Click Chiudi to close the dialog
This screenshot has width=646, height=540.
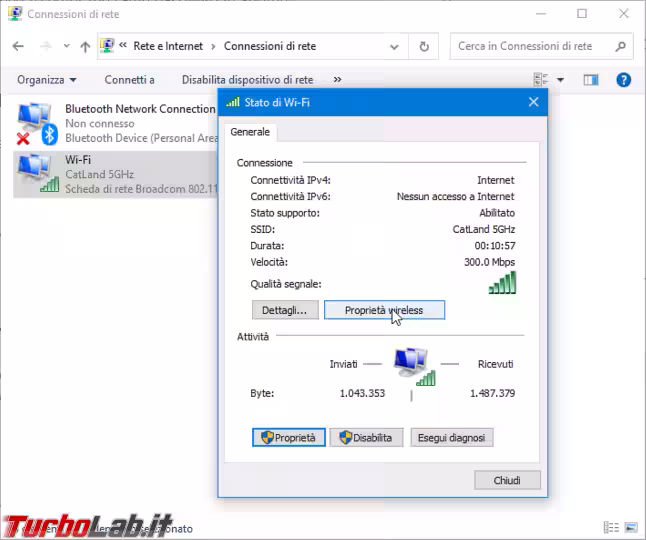point(507,480)
